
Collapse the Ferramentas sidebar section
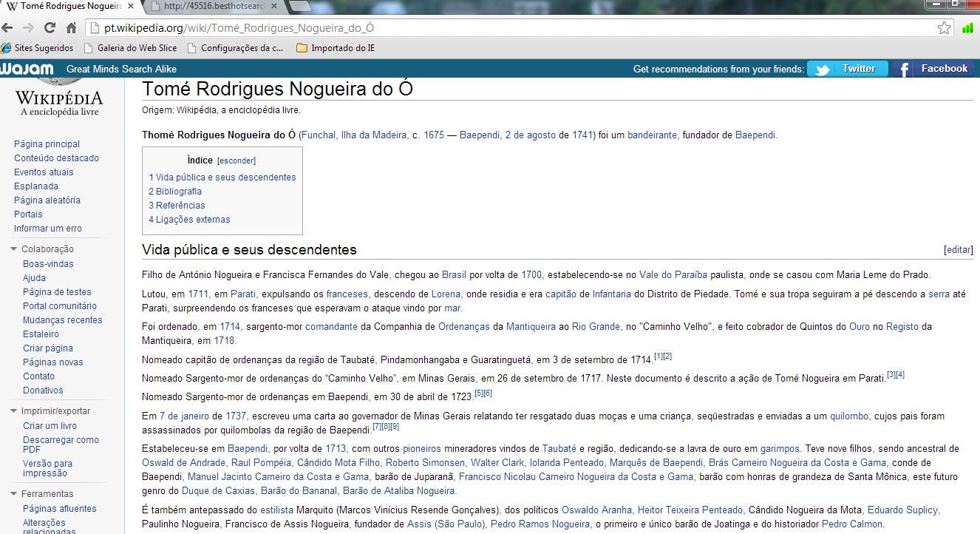tap(14, 494)
